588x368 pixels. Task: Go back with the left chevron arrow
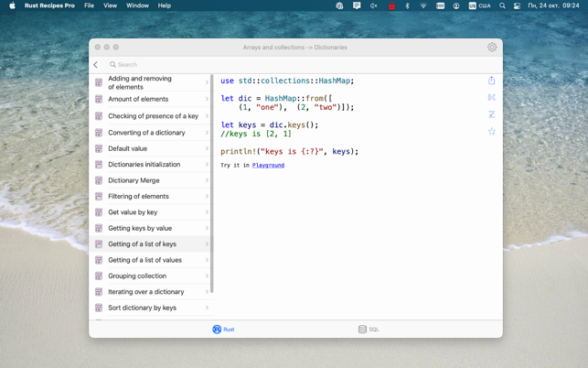click(x=96, y=65)
